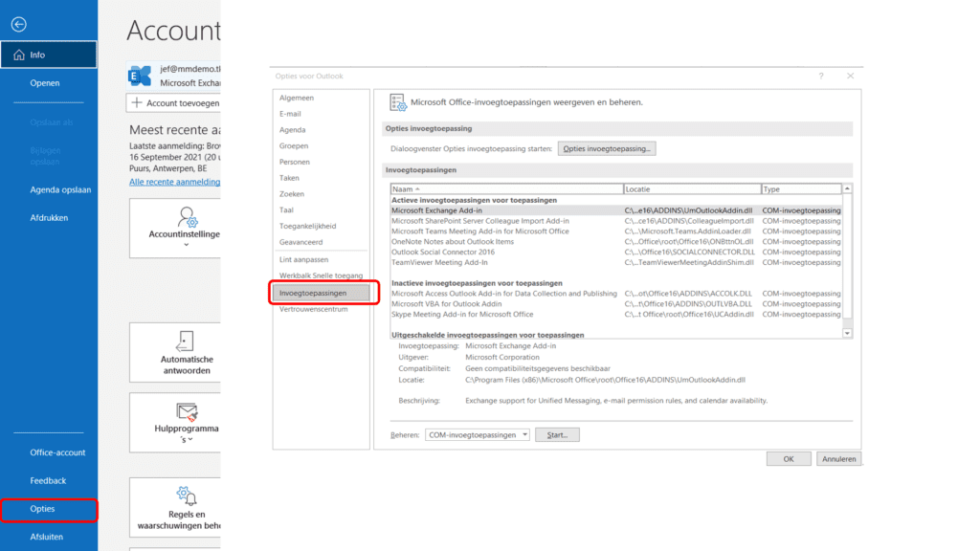Select OneNote Notes about Outlook Items row

pos(615,242)
